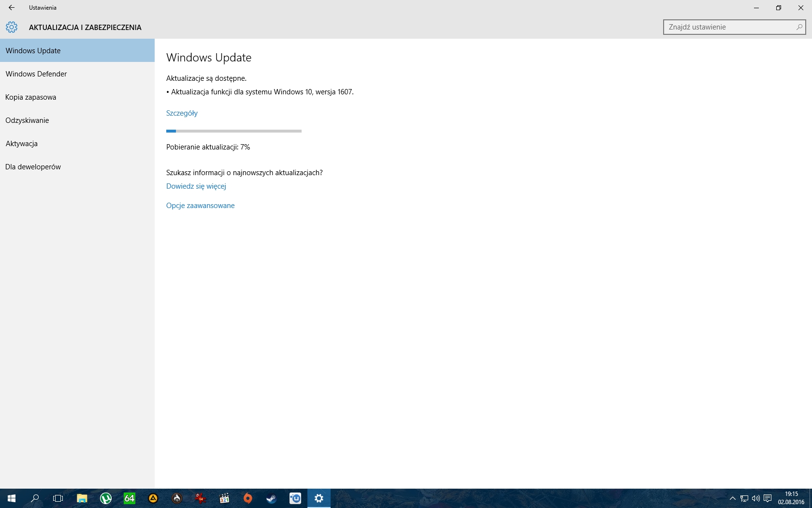Launch File Explorer from the taskbar
The width and height of the screenshot is (812, 508).
(x=82, y=498)
